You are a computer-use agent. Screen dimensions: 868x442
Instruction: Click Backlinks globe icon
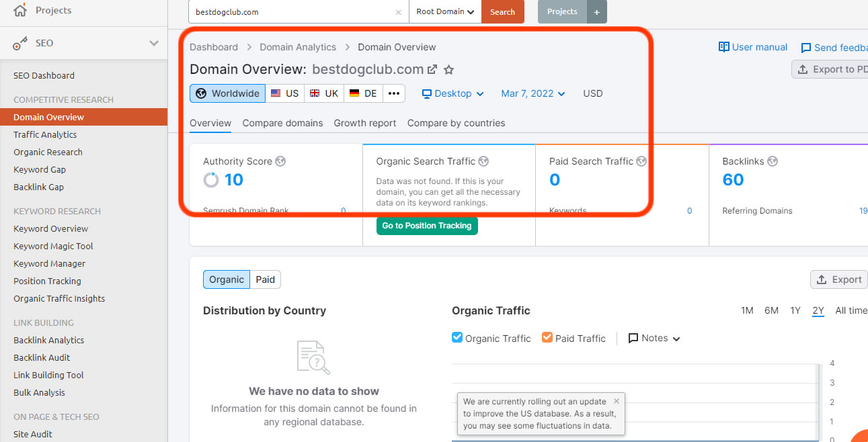(x=773, y=161)
